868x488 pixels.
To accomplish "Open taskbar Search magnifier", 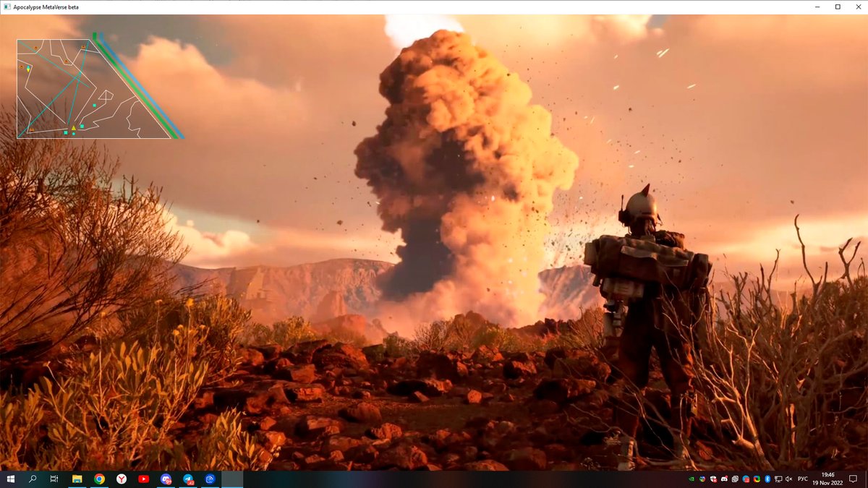I will tap(33, 479).
